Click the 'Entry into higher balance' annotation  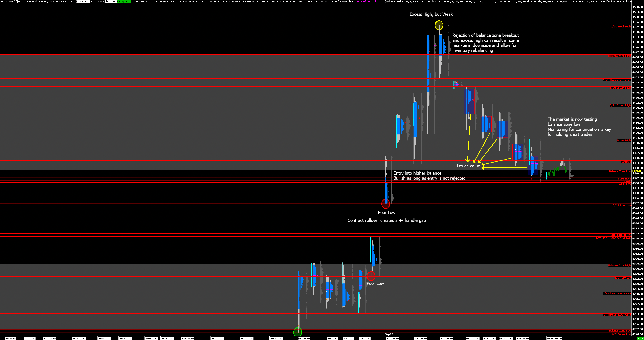point(417,173)
